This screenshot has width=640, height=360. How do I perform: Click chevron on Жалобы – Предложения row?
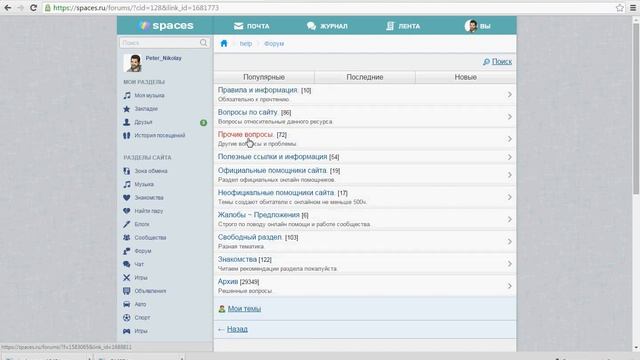pyautogui.click(x=509, y=219)
